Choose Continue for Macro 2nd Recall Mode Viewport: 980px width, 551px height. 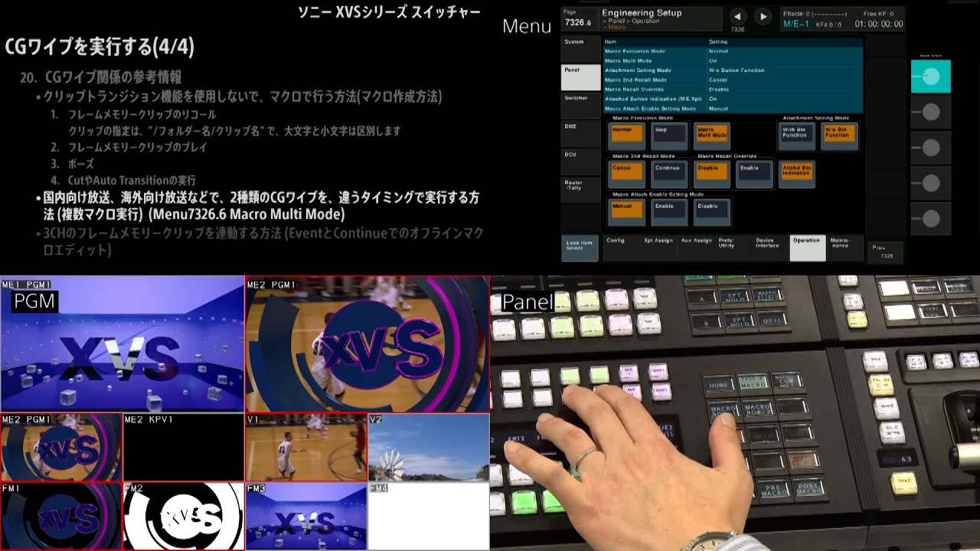[668, 174]
